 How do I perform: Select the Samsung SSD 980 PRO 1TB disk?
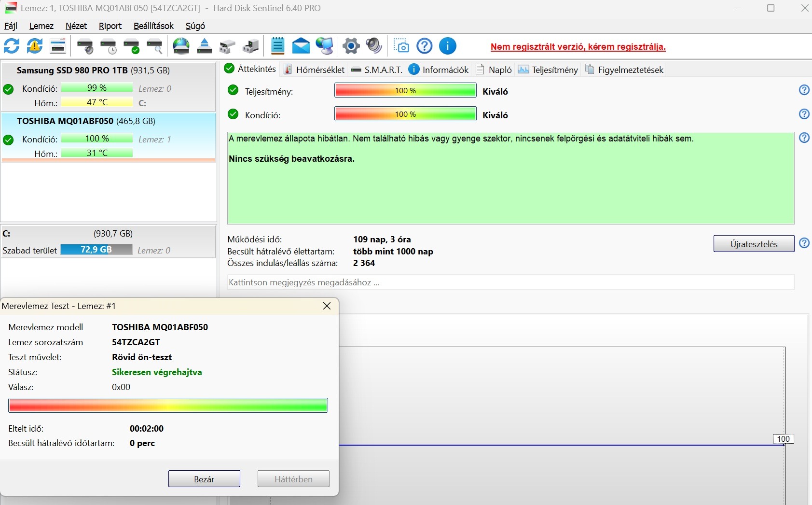pos(109,87)
